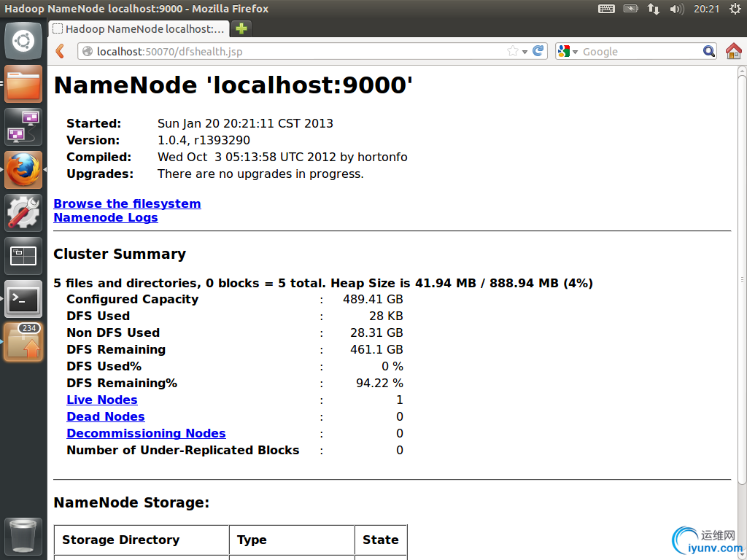747x560 pixels.
Task: Click the version value 1.0.4, r1393290
Action: point(204,140)
